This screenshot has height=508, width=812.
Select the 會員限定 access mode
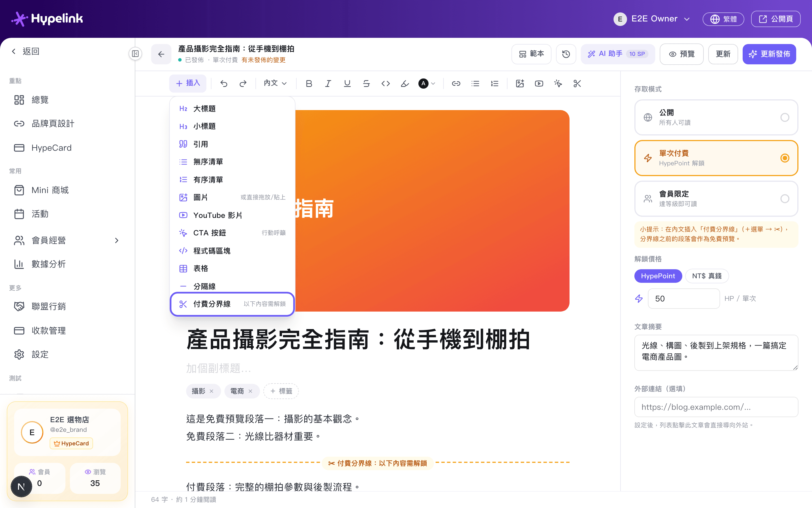[716, 199]
